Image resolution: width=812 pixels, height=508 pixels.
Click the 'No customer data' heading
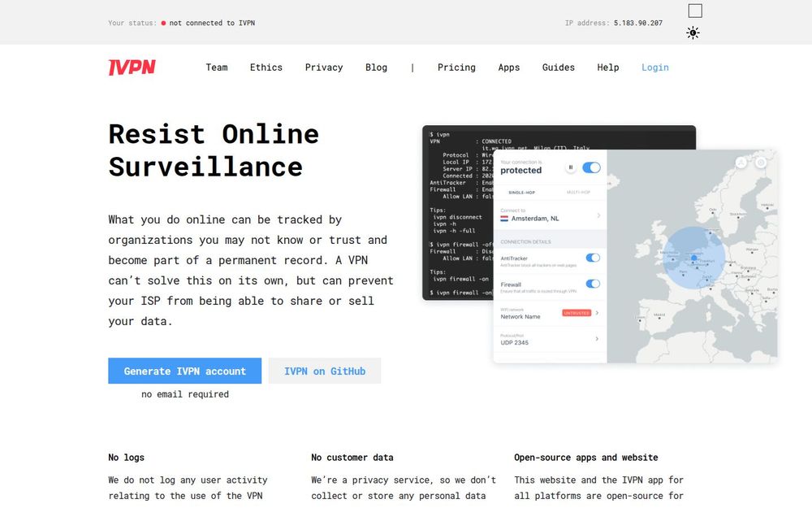point(352,457)
